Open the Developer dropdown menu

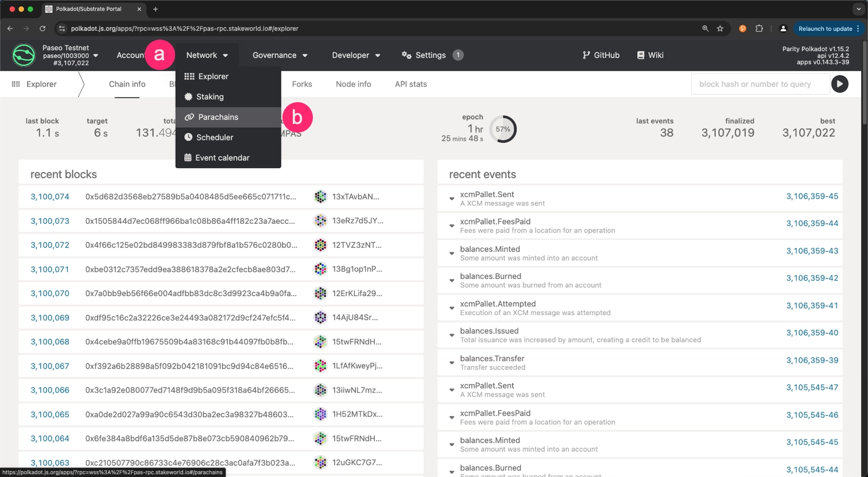click(356, 55)
